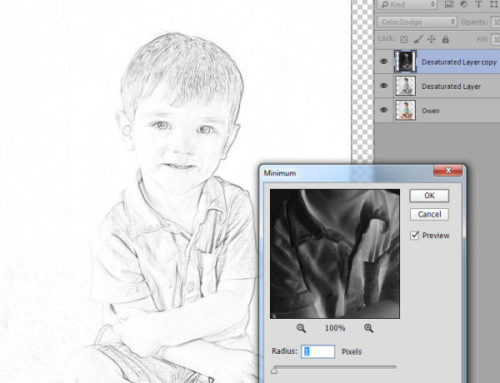Toggle lock all padlock icon
500x383 pixels.
click(x=445, y=39)
